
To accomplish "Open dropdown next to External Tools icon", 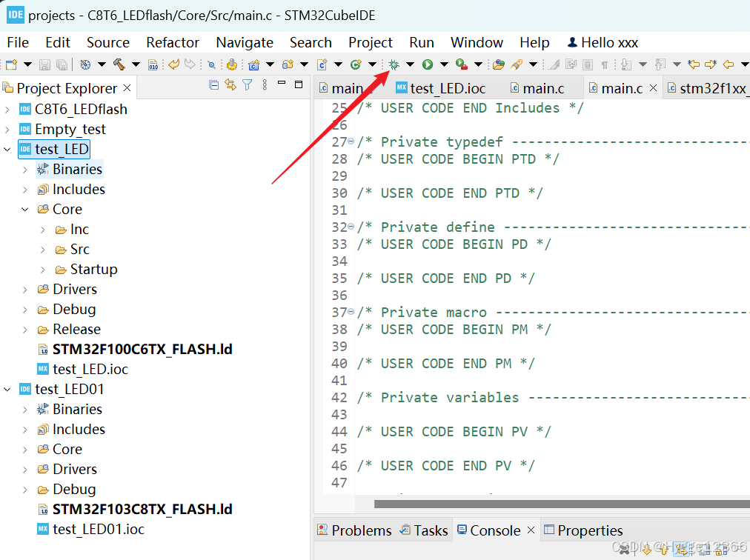I will click(478, 64).
